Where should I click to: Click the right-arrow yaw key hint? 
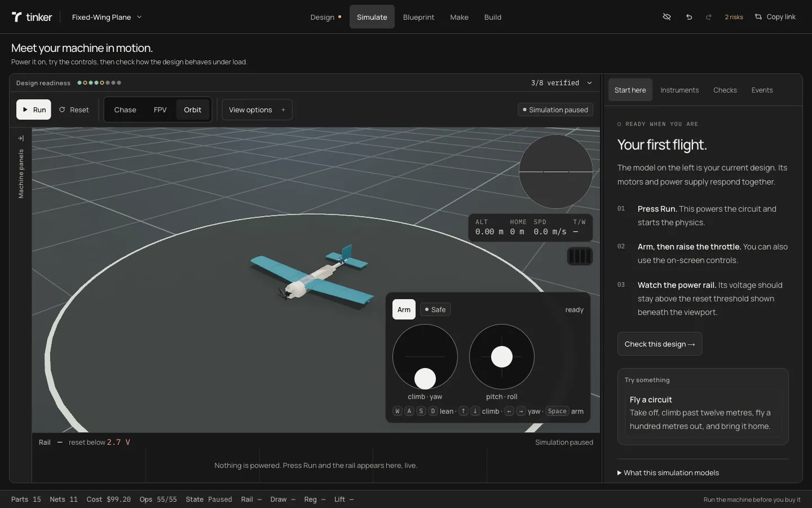[521, 411]
